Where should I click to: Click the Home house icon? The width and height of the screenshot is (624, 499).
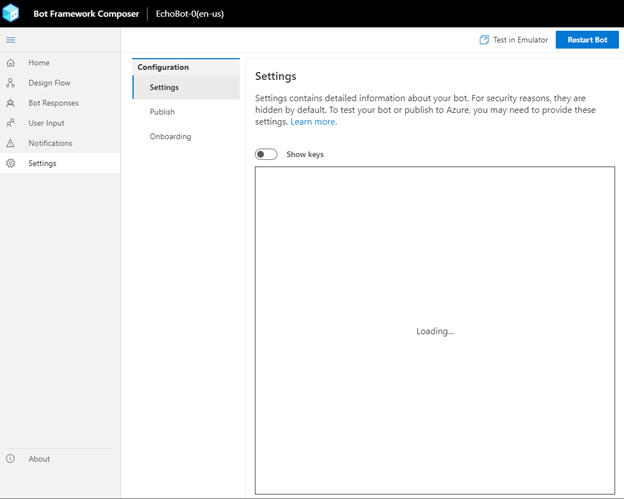[x=11, y=63]
